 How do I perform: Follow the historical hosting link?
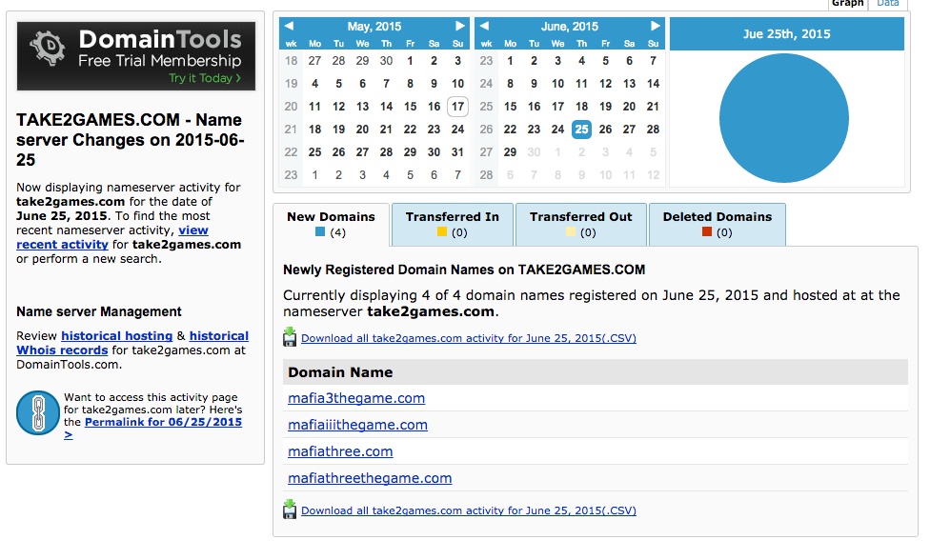pos(117,336)
